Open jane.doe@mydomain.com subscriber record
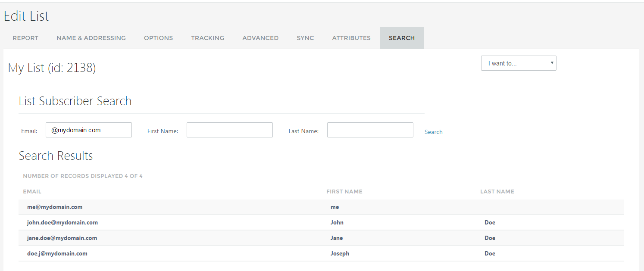The height and width of the screenshot is (271, 644). coord(62,238)
